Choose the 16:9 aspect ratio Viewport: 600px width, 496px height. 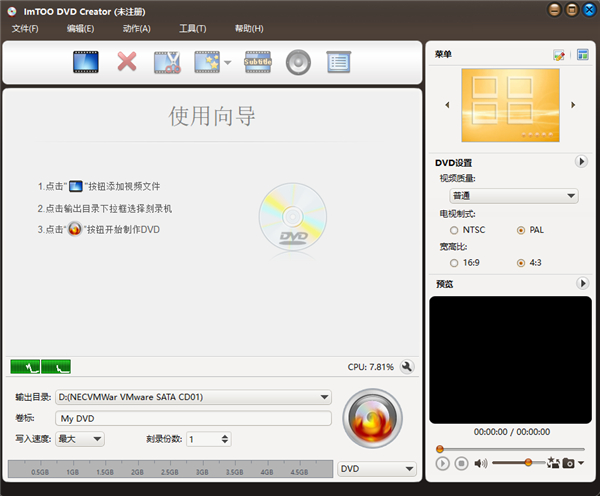pyautogui.click(x=455, y=263)
